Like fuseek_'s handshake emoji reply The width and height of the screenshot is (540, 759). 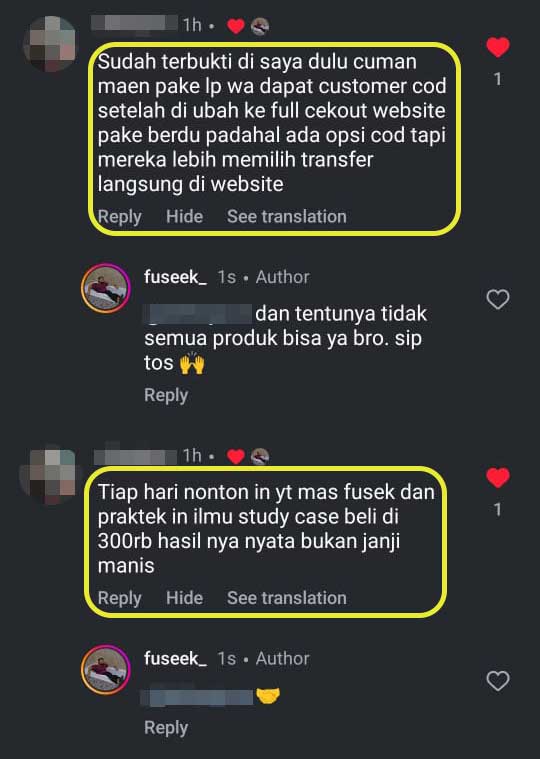(x=497, y=681)
